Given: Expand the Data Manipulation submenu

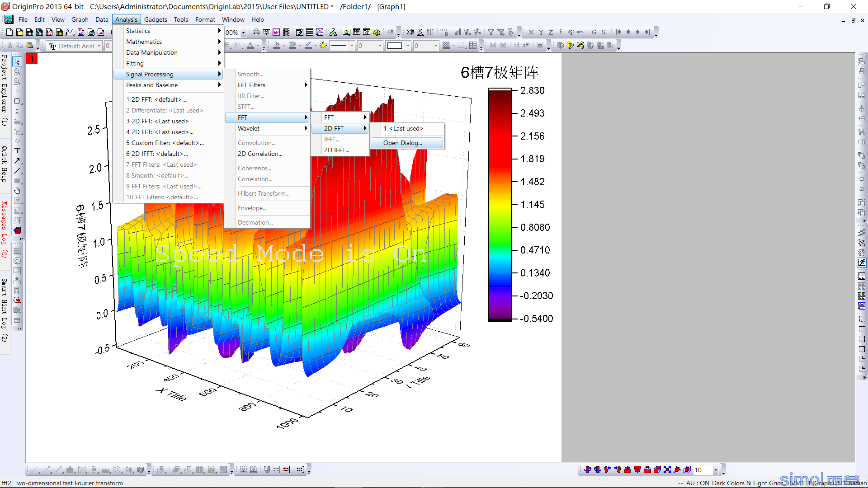Looking at the screenshot, I should click(x=169, y=52).
